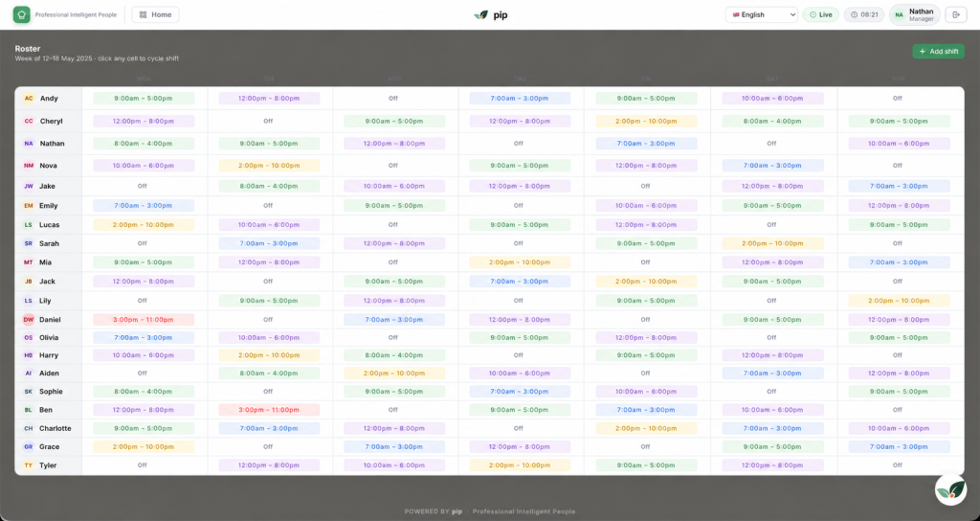Image resolution: width=980 pixels, height=521 pixels.
Task: Click the 08:21 clock badge
Action: point(864,15)
